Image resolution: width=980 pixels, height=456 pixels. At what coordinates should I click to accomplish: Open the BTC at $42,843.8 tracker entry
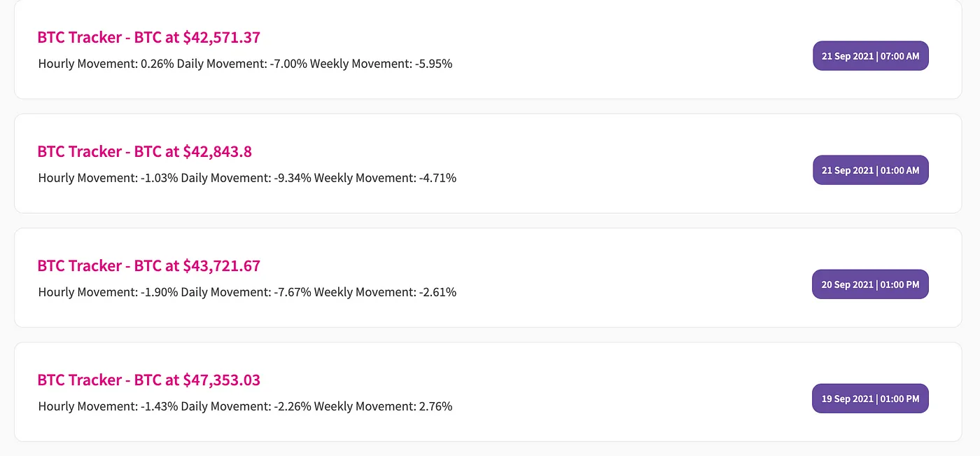144,152
